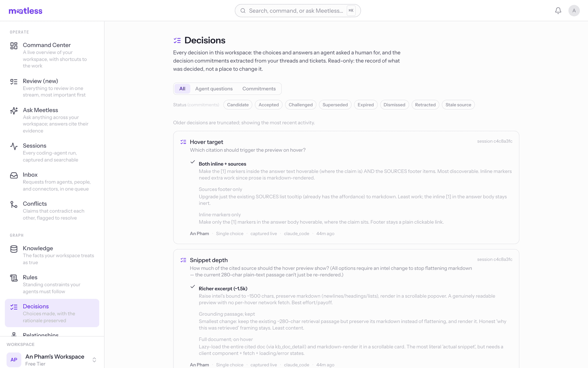The image size is (588, 368).
Task: Open Review (new) in the sidebar
Action: click(x=52, y=88)
